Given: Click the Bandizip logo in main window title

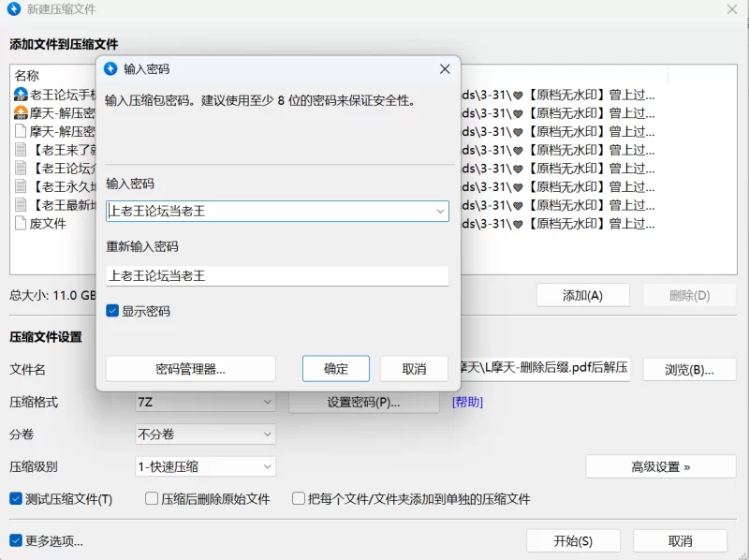Looking at the screenshot, I should pyautogui.click(x=14, y=9).
